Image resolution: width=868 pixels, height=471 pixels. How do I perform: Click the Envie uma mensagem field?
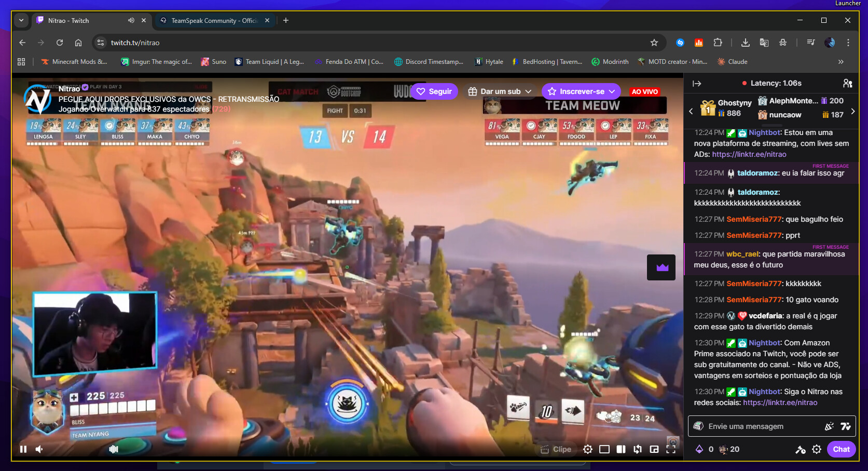[x=763, y=426]
